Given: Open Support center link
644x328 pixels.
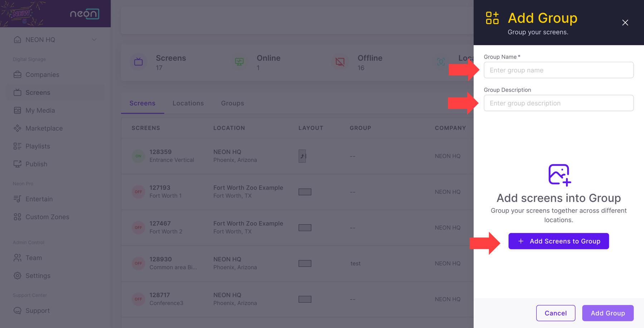Looking at the screenshot, I should pyautogui.click(x=37, y=311).
